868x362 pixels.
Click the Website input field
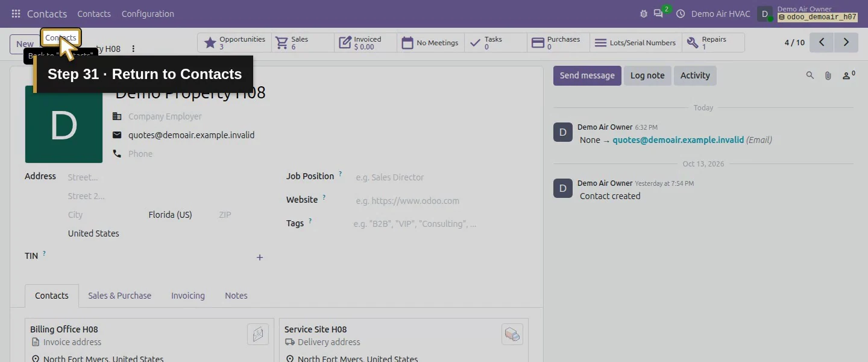(x=441, y=201)
